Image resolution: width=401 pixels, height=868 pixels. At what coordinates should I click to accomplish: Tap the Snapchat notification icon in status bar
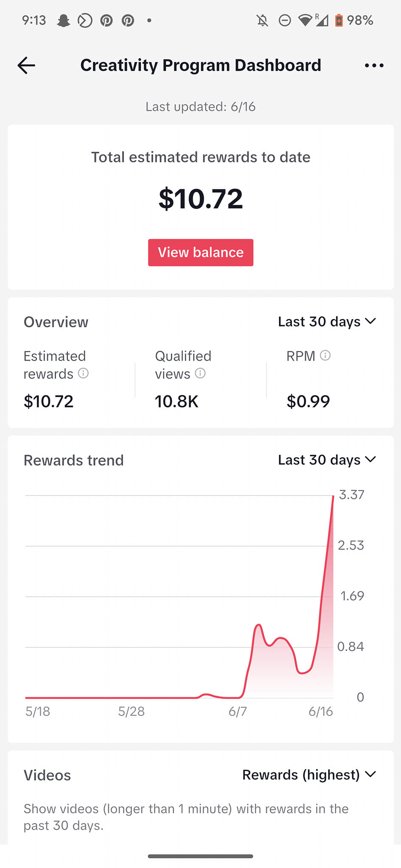tap(64, 20)
